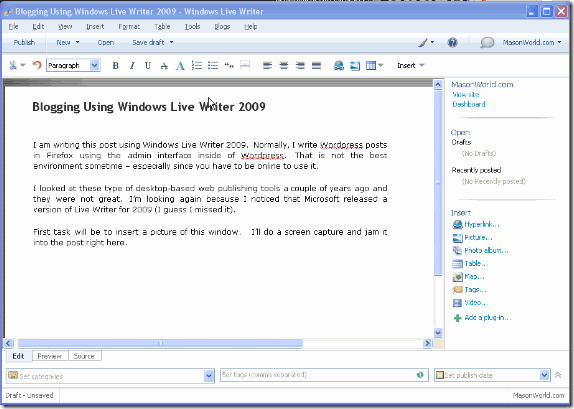Open the table icon dropdown arrow
The image size is (574, 409).
click(x=381, y=66)
